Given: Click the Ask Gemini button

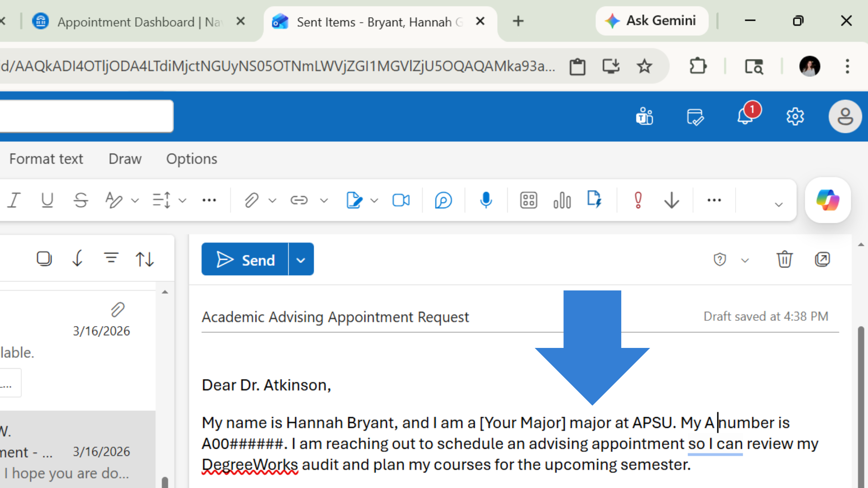Looking at the screenshot, I should click(x=651, y=20).
